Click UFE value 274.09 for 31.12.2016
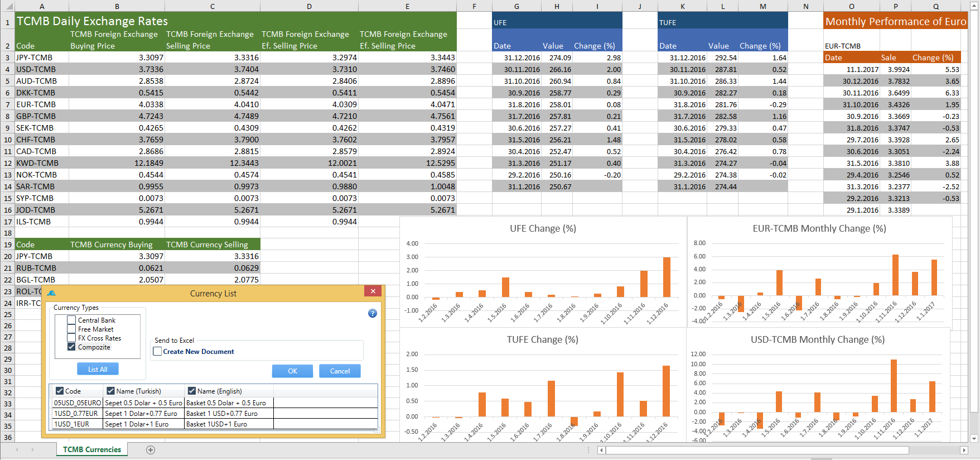Image resolution: width=980 pixels, height=460 pixels. pyautogui.click(x=557, y=57)
